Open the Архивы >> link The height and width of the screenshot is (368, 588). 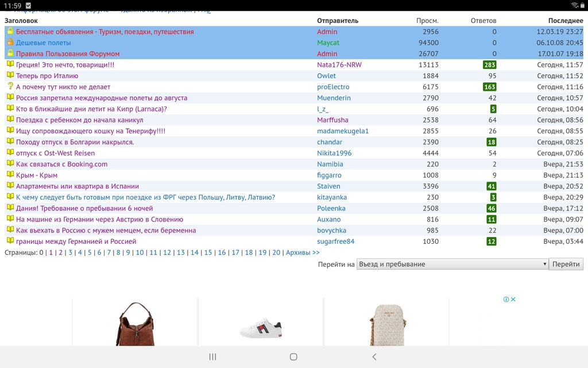pos(303,252)
